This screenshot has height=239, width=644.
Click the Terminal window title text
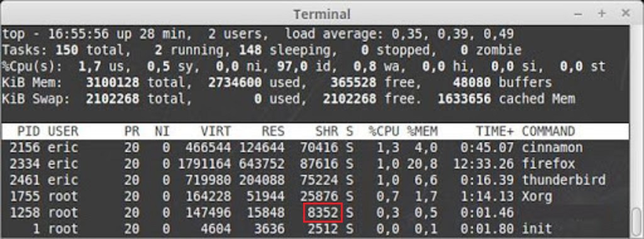coord(322,14)
